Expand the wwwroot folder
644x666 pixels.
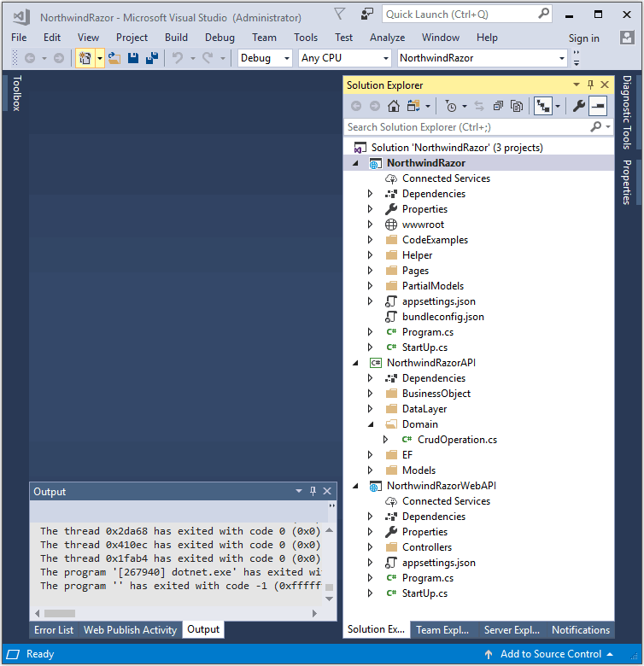click(x=370, y=225)
